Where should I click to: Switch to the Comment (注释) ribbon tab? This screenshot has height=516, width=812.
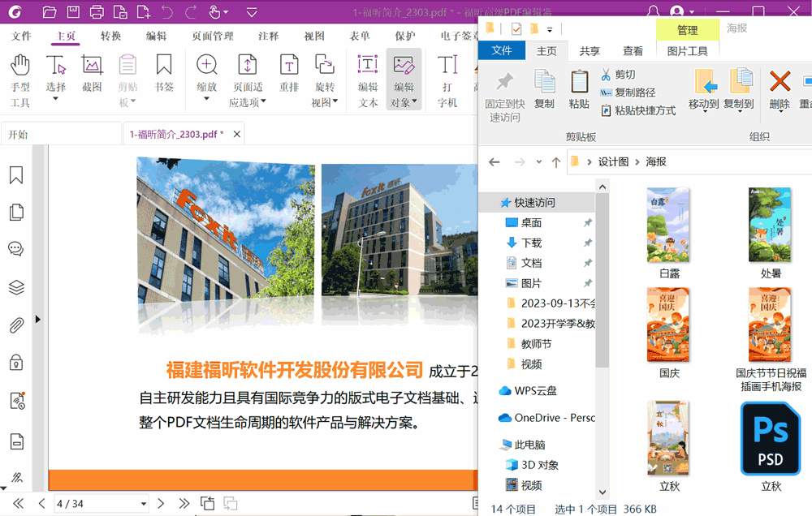point(268,36)
